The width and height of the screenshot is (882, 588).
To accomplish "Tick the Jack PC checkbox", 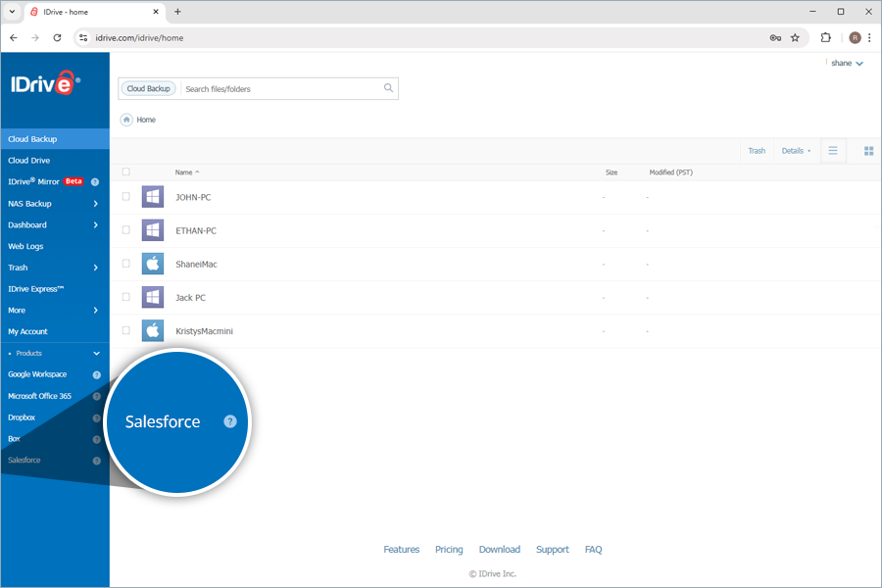I will 125,297.
